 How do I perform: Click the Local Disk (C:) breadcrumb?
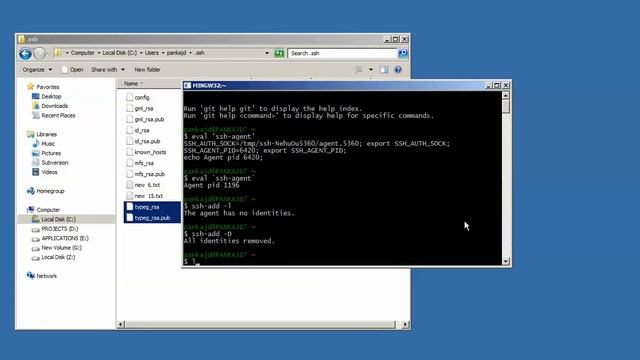[120, 53]
